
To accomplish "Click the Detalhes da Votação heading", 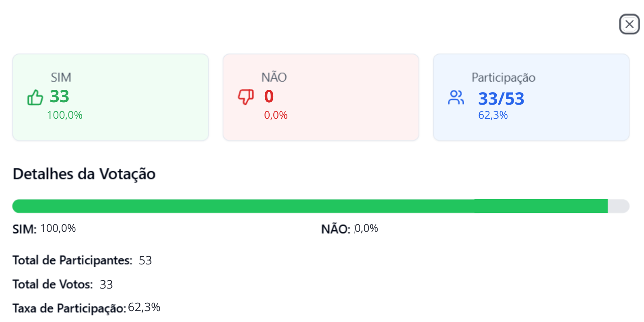I will pyautogui.click(x=84, y=174).
